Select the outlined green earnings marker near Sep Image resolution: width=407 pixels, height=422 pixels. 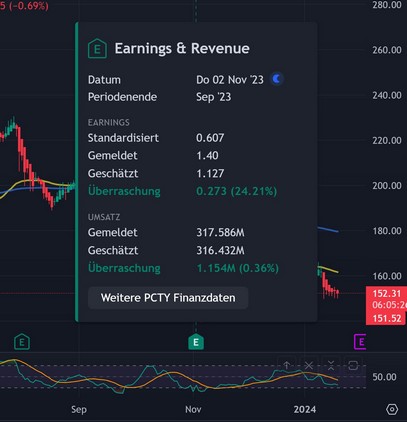22,342
